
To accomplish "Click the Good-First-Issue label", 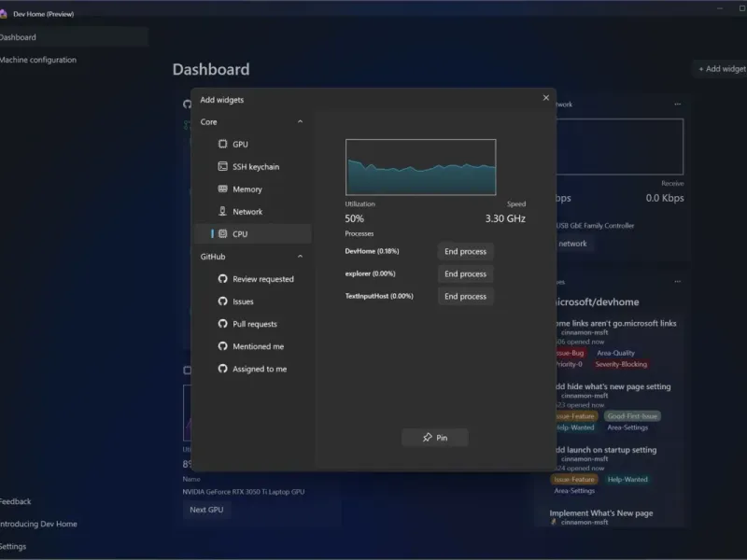I will point(632,415).
